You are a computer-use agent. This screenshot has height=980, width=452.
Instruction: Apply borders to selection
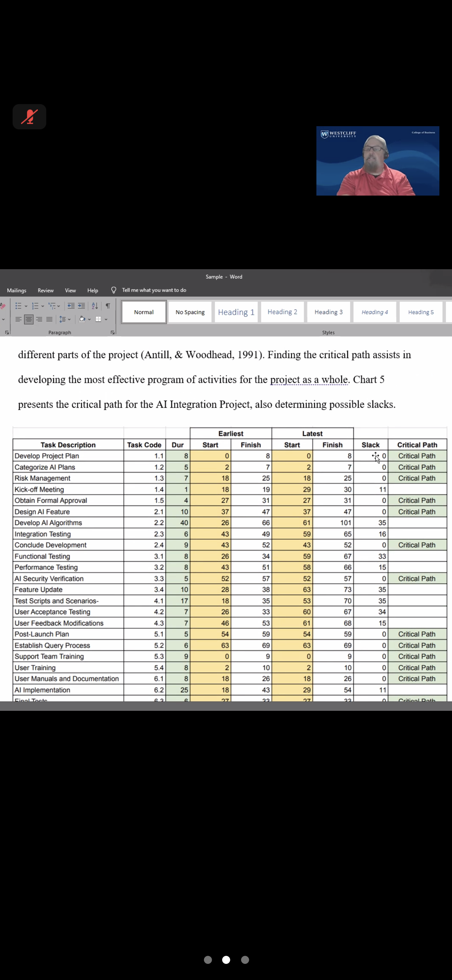[x=98, y=319]
